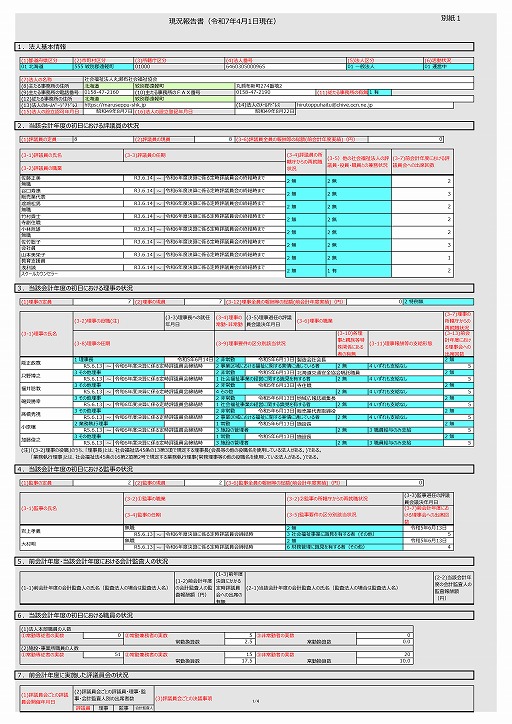Click header (3-9)理事要件の区分別該当状況
The height and width of the screenshot is (724, 512).
click(276, 344)
